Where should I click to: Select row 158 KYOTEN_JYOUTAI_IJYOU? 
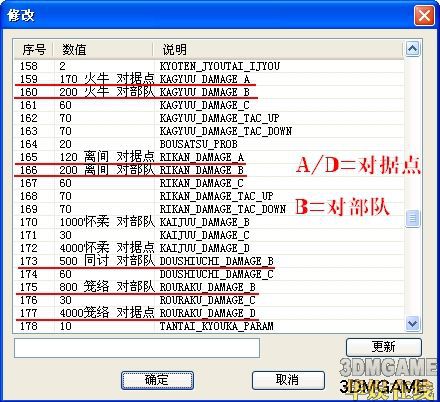209,66
